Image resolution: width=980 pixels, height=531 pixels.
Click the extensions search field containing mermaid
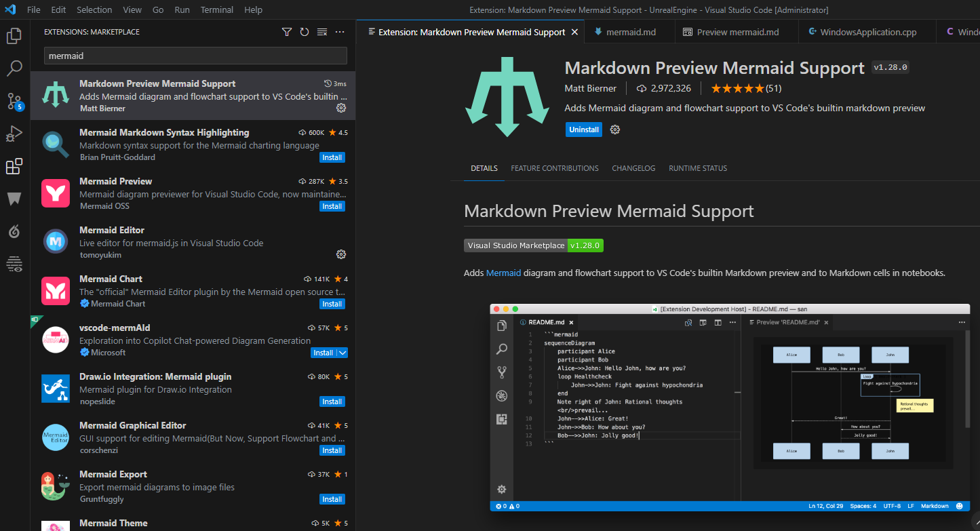[x=195, y=56]
